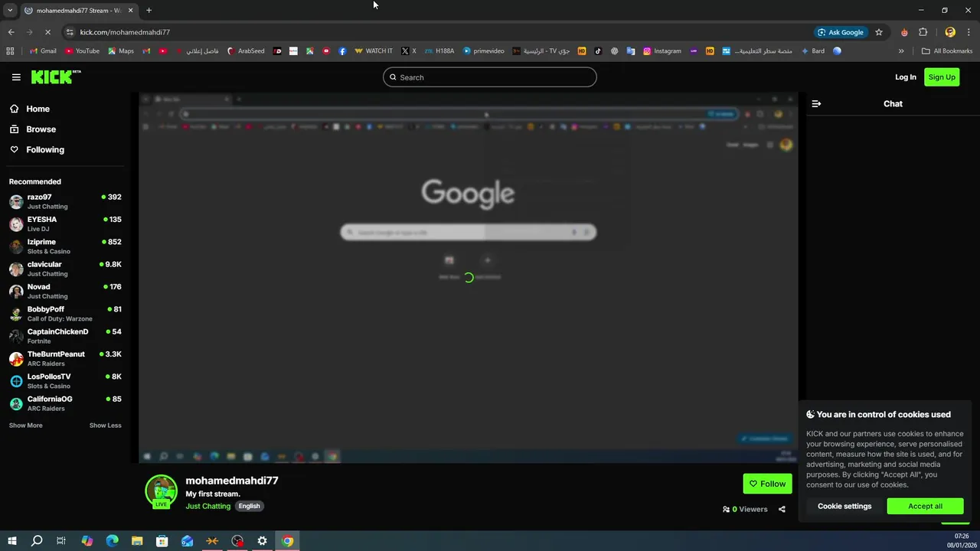Click the Log In button
The image size is (980, 551).
coord(906,77)
